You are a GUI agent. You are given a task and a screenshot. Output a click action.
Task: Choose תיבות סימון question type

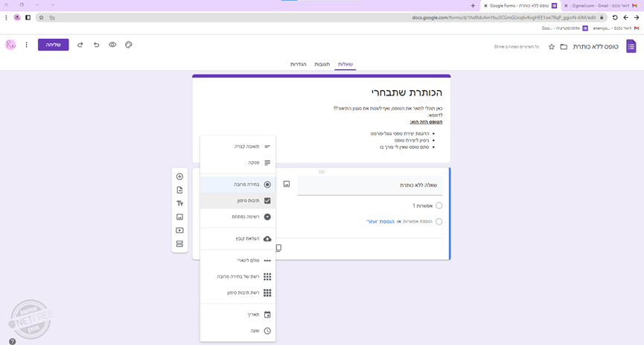(237, 200)
